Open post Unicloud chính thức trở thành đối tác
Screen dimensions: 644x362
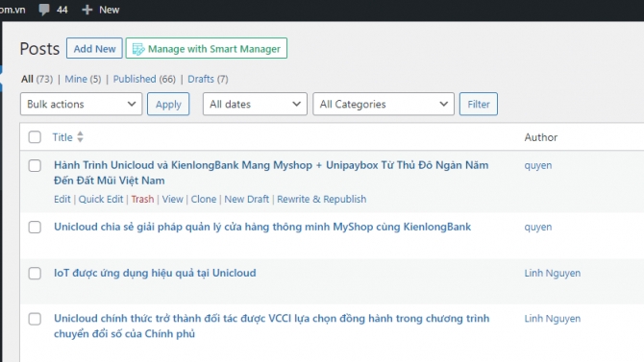click(x=271, y=326)
